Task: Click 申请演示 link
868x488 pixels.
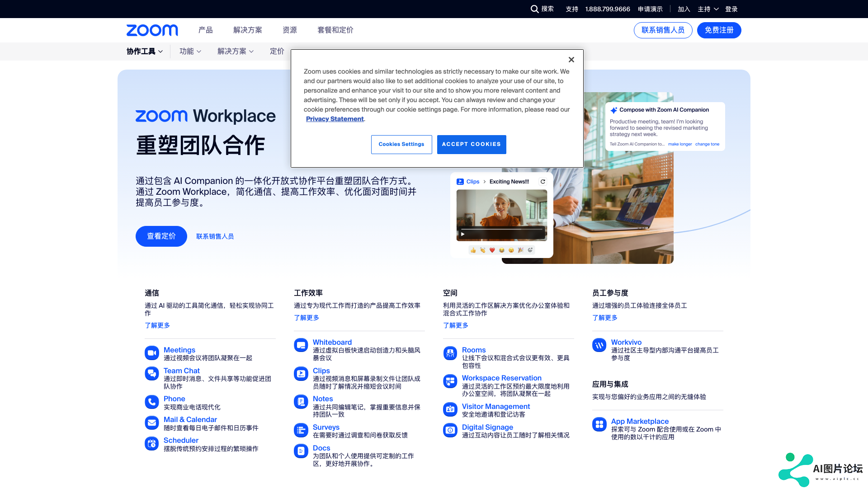Action: [x=650, y=9]
